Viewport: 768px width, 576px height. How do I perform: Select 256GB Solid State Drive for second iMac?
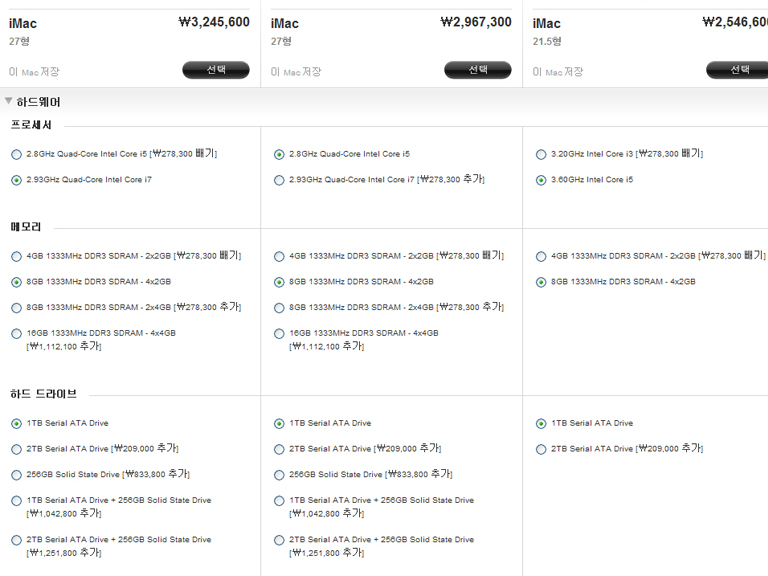279,475
